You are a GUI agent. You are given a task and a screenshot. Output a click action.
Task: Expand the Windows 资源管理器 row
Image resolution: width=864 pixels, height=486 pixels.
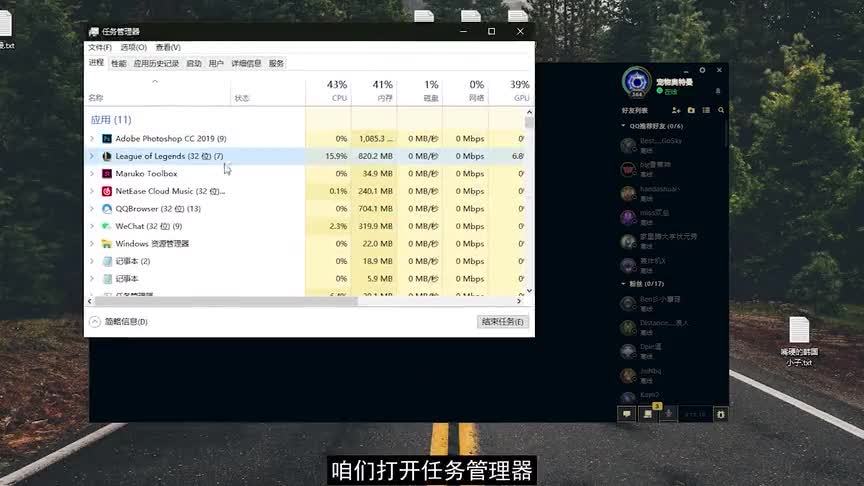(x=92, y=244)
